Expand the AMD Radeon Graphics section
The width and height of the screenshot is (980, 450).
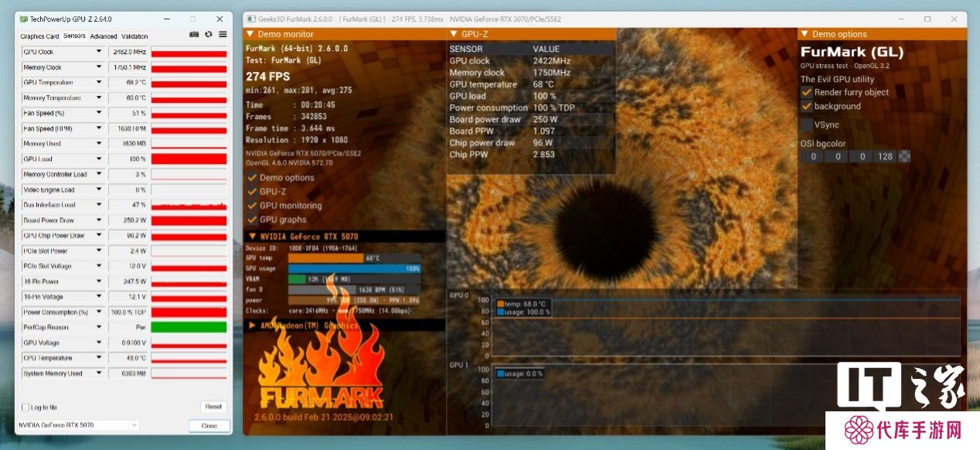tap(252, 326)
